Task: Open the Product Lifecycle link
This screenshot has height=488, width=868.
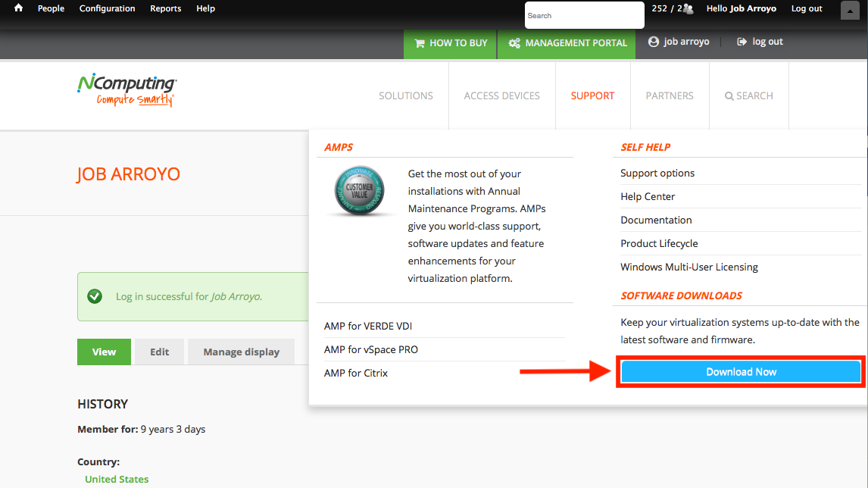Action: point(659,244)
